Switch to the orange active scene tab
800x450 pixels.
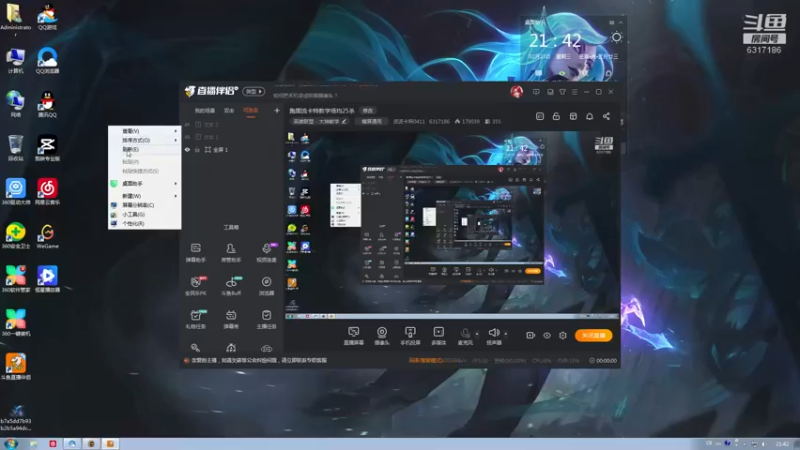tap(251, 111)
